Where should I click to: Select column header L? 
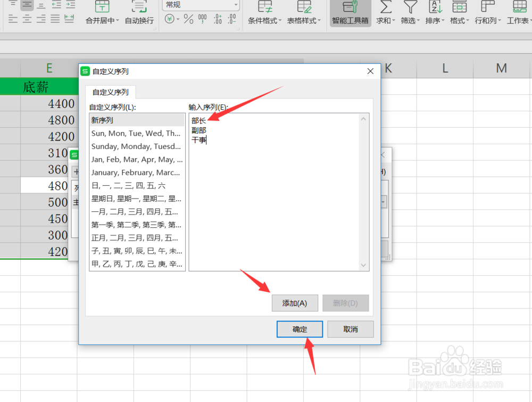pyautogui.click(x=445, y=68)
